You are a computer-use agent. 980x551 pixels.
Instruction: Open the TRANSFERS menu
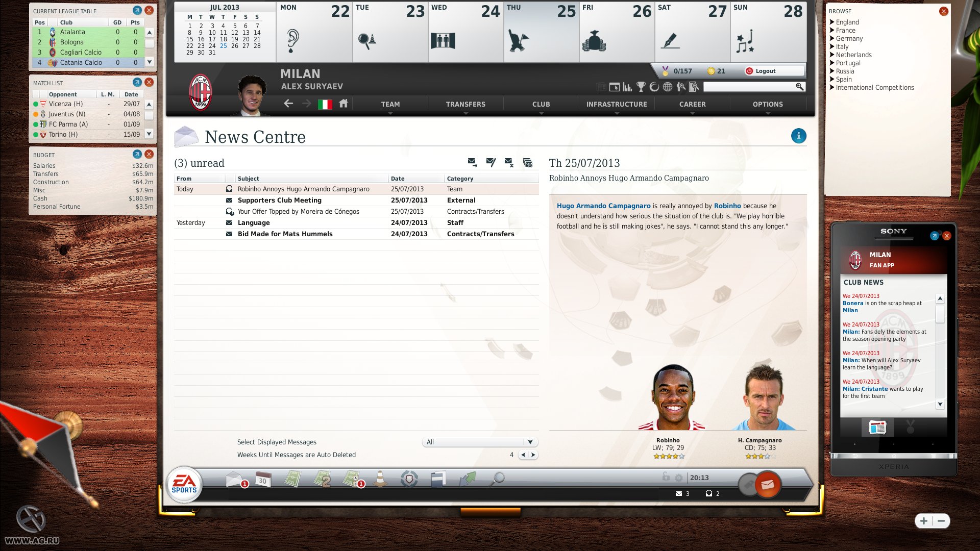click(465, 104)
